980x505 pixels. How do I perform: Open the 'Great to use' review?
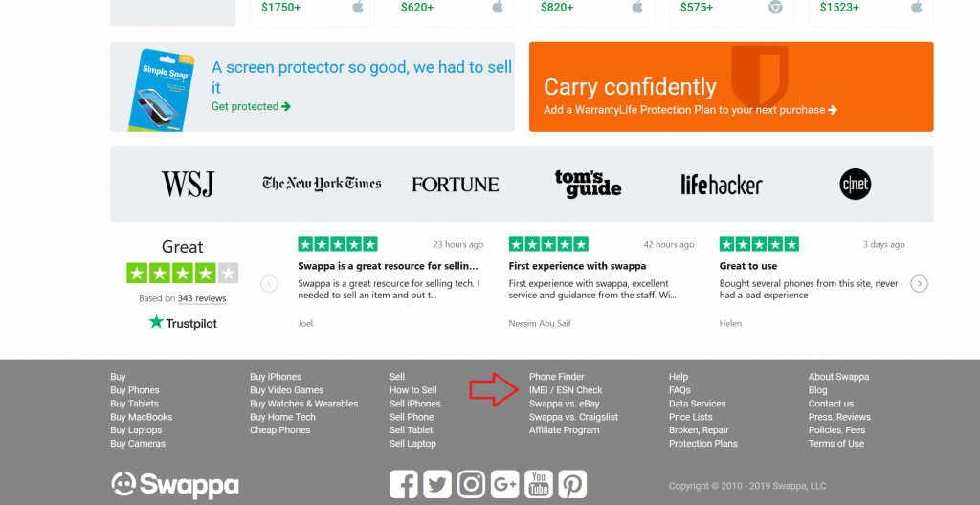click(748, 266)
